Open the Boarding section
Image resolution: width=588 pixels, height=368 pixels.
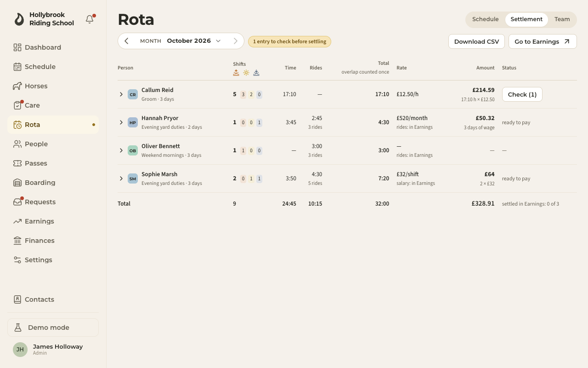(53, 183)
